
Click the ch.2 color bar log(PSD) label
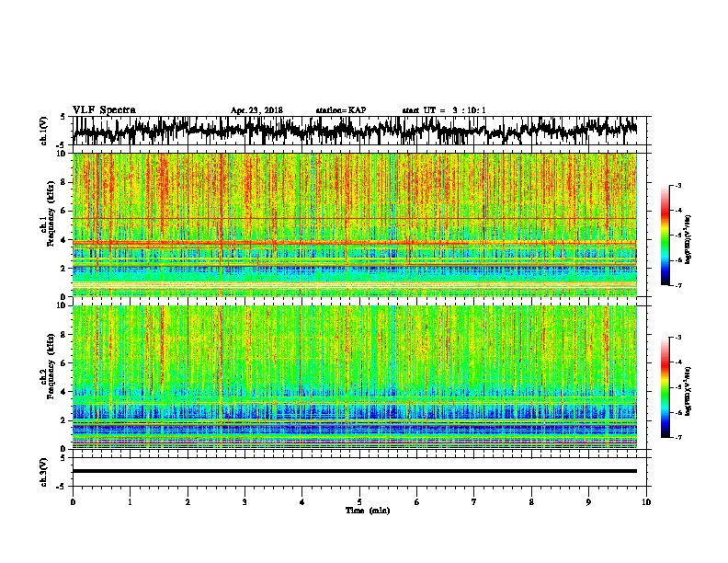[x=688, y=391]
